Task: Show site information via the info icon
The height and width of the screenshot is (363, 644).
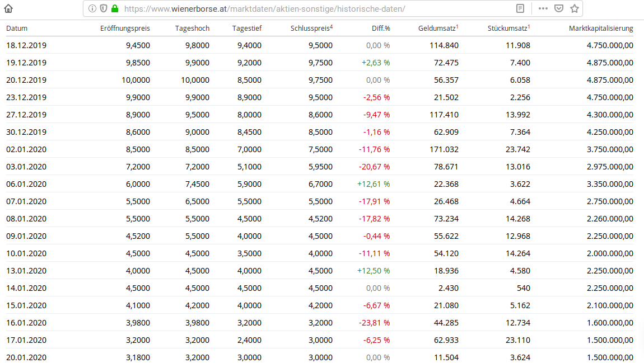Action: click(x=92, y=8)
